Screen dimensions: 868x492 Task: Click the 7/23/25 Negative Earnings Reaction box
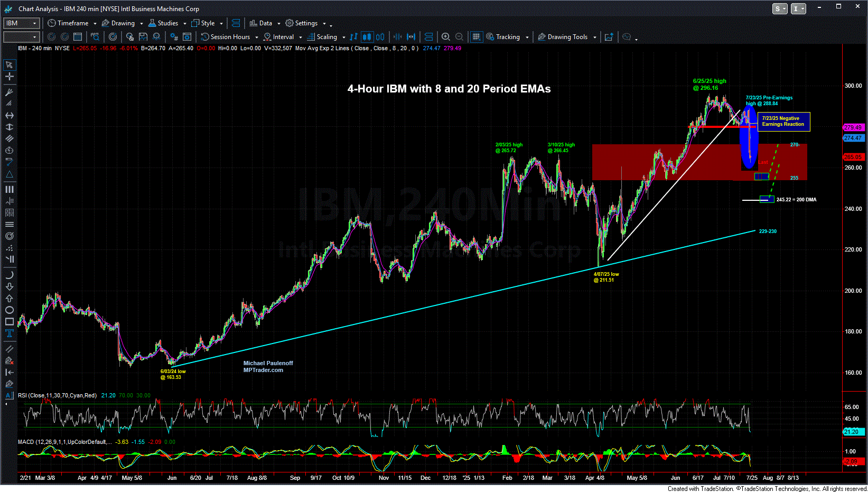point(783,122)
